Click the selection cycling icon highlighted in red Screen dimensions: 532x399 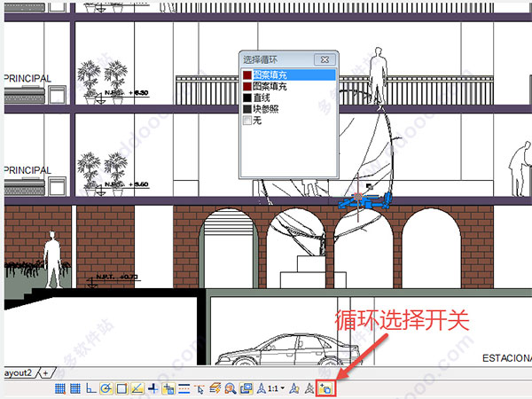pyautogui.click(x=326, y=388)
